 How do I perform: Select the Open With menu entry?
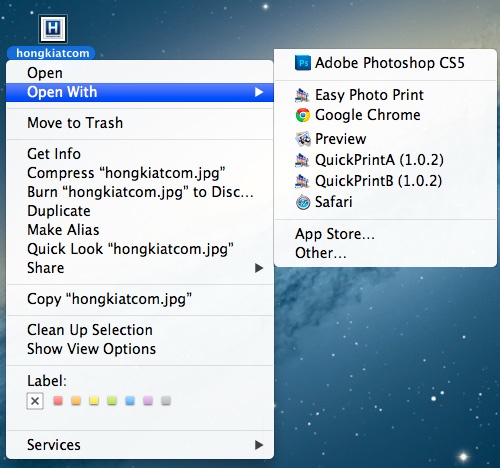tap(140, 92)
